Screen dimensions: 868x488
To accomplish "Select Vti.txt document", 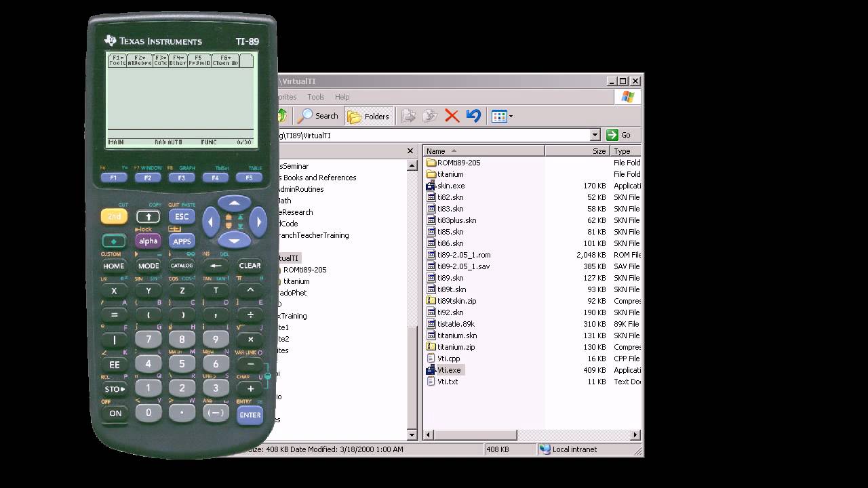I will point(443,382).
